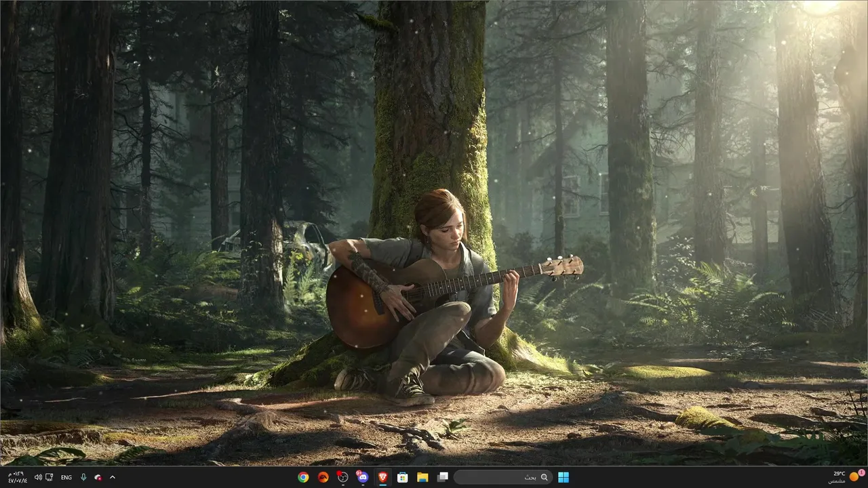Switch to the Brave browser window

[382, 477]
